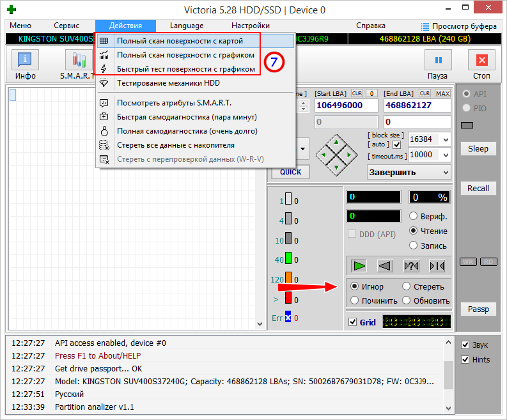Click the right arrow in navigation diamond
The height and width of the screenshot is (420, 507).
click(x=349, y=155)
